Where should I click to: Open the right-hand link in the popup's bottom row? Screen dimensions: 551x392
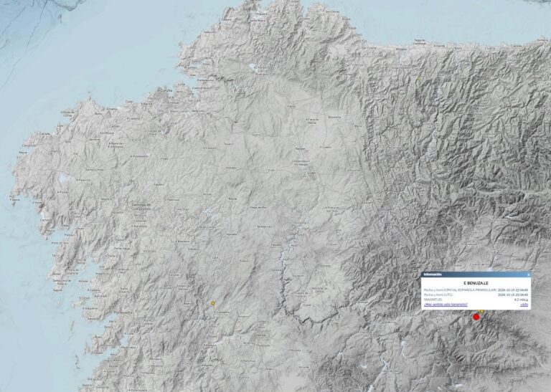[524, 305]
